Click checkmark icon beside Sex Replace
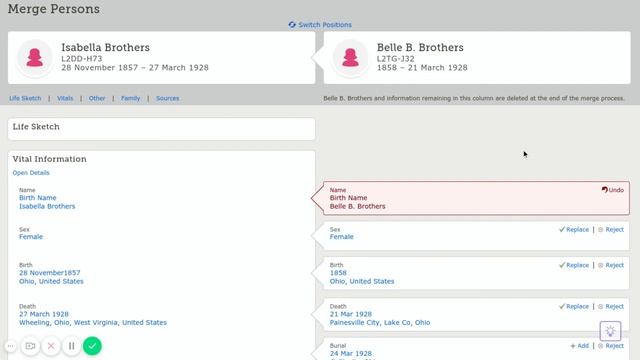Image resolution: width=640 pixels, height=360 pixels. (x=562, y=229)
